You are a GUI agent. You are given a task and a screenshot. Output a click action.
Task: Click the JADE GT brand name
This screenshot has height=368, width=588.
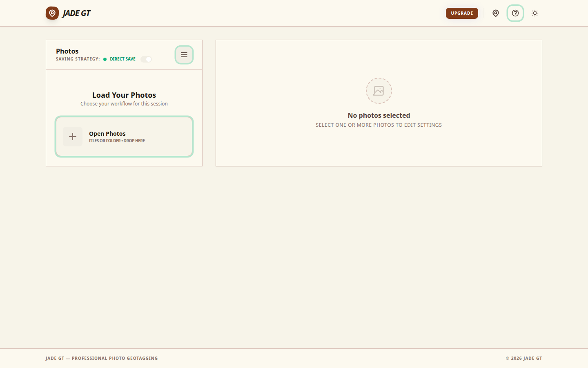[76, 13]
